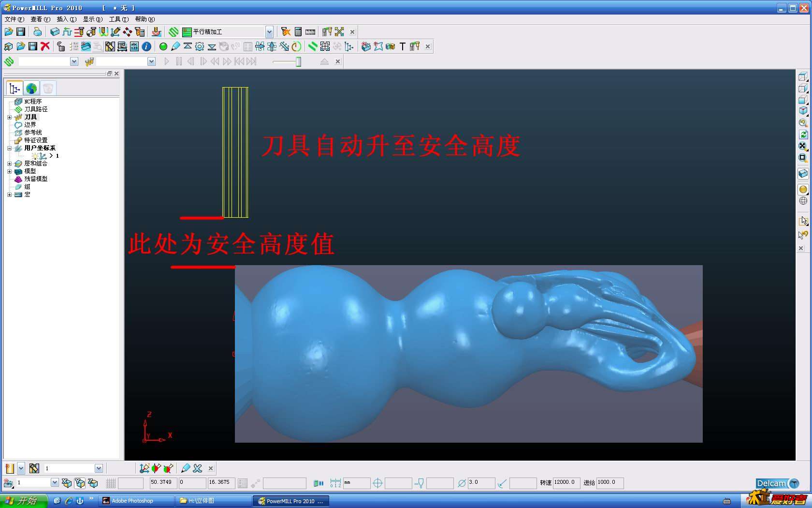The height and width of the screenshot is (508, 812).
Task: Click the rapid move heights icon
Action: 79,32
